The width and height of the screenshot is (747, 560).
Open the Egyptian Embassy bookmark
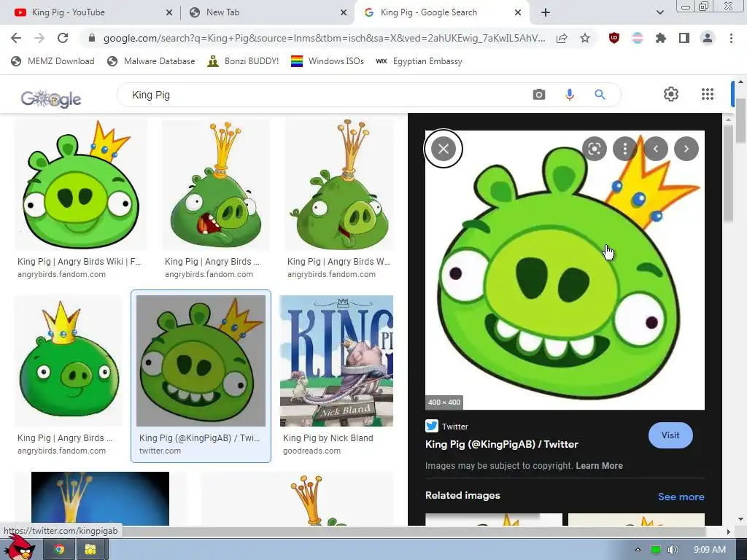[419, 61]
